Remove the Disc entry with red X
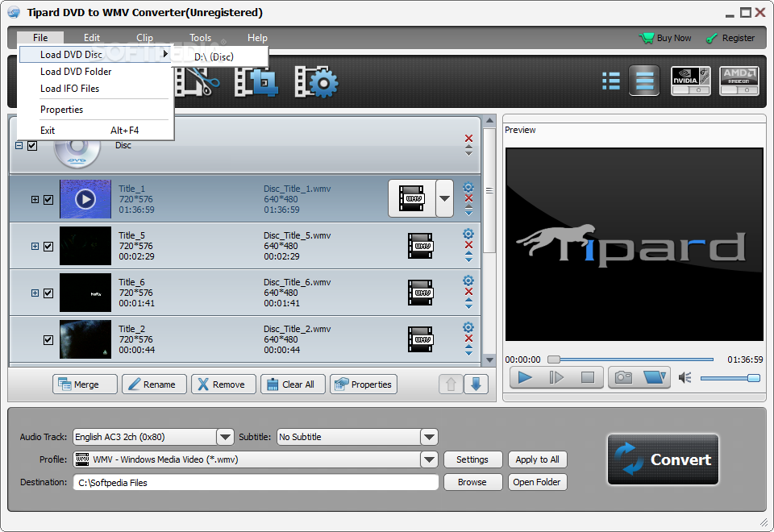Image resolution: width=774 pixels, height=532 pixels. click(x=468, y=138)
